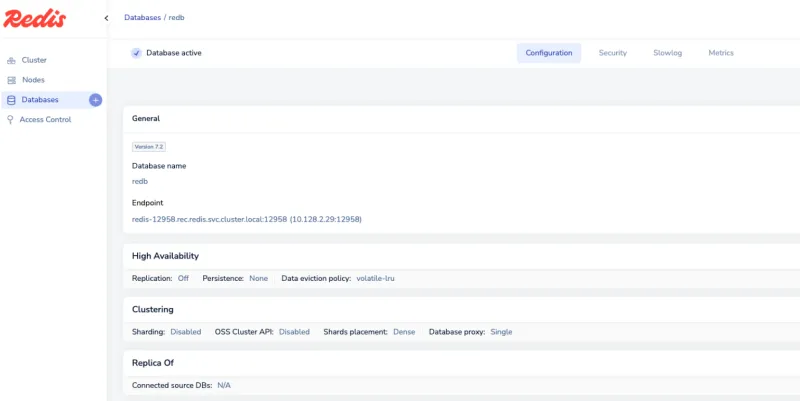Click the Nodes icon in sidebar
This screenshot has width=800, height=401.
[x=11, y=80]
